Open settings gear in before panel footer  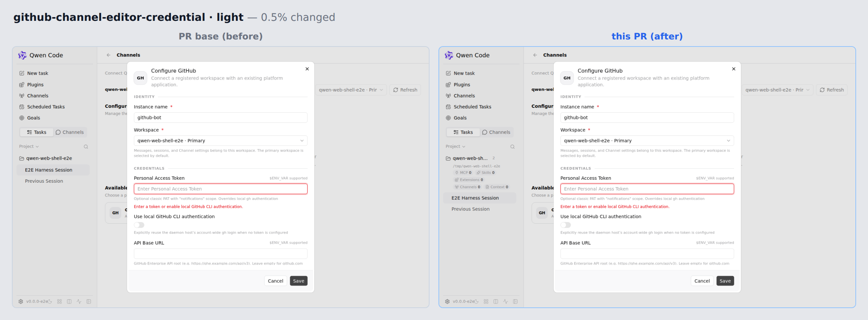click(x=21, y=301)
